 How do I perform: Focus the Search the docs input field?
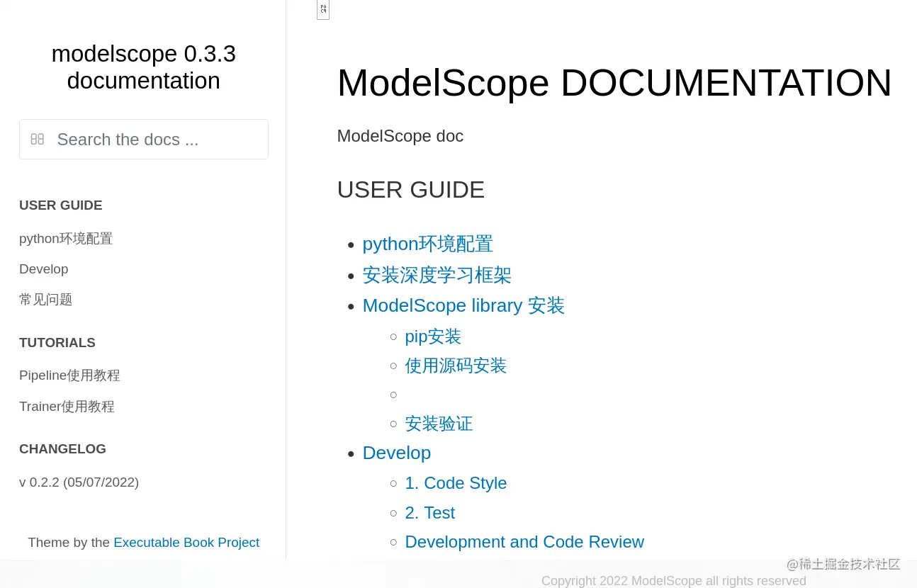pyautogui.click(x=144, y=139)
